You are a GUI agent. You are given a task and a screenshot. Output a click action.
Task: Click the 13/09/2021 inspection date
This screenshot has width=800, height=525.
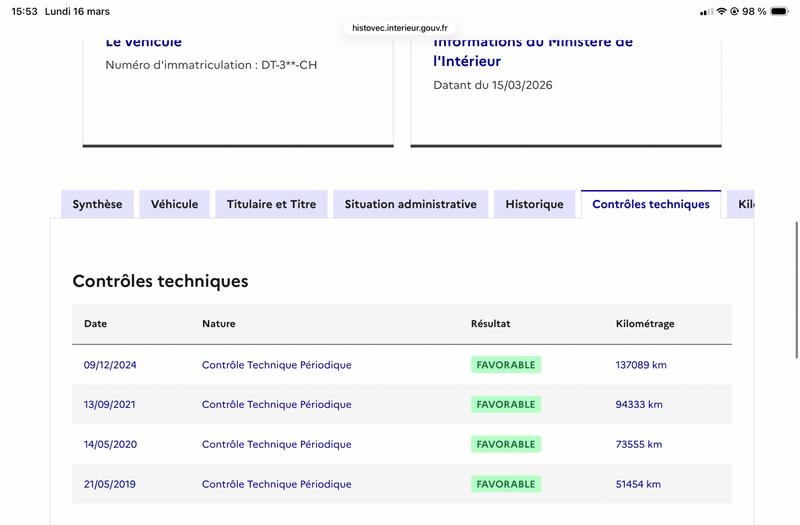[110, 405]
